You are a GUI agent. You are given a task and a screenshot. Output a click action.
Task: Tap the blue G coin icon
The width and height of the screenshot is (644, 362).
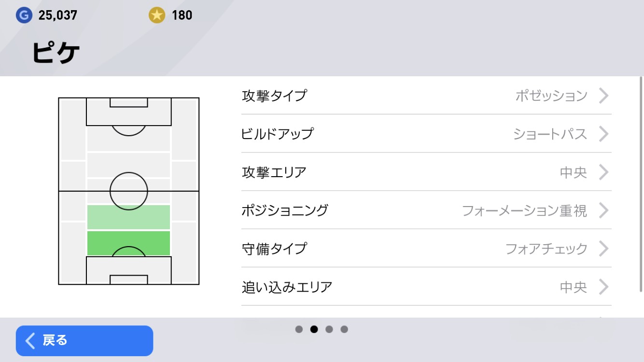coord(24,15)
